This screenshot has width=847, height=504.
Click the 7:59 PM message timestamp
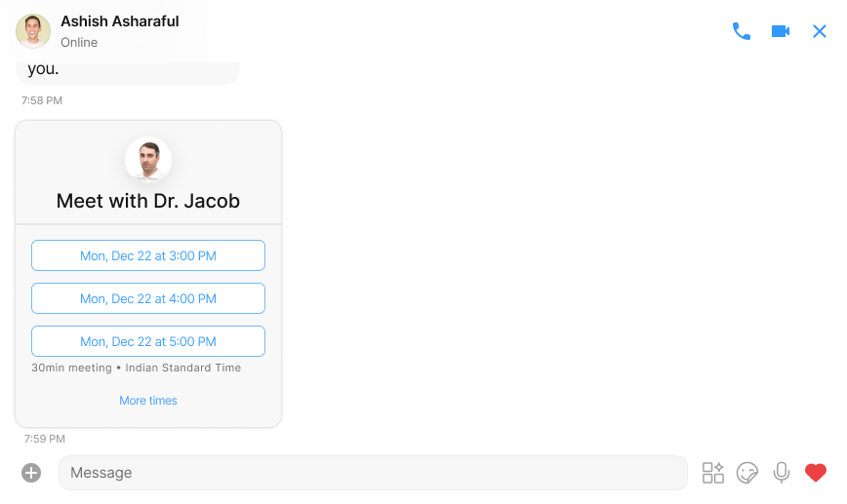coord(44,439)
